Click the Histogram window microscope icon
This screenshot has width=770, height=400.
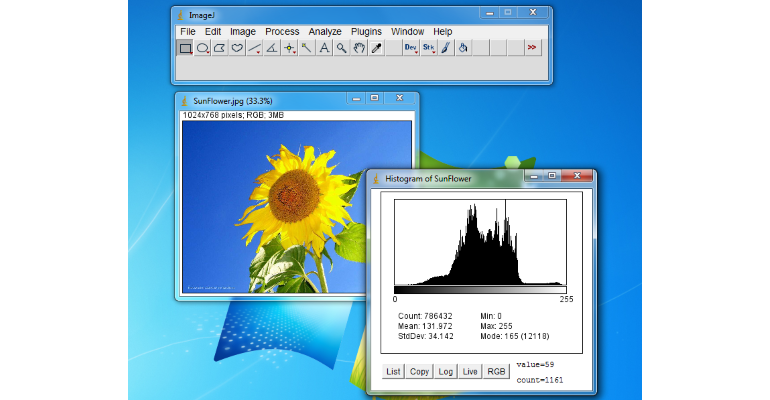coord(376,179)
